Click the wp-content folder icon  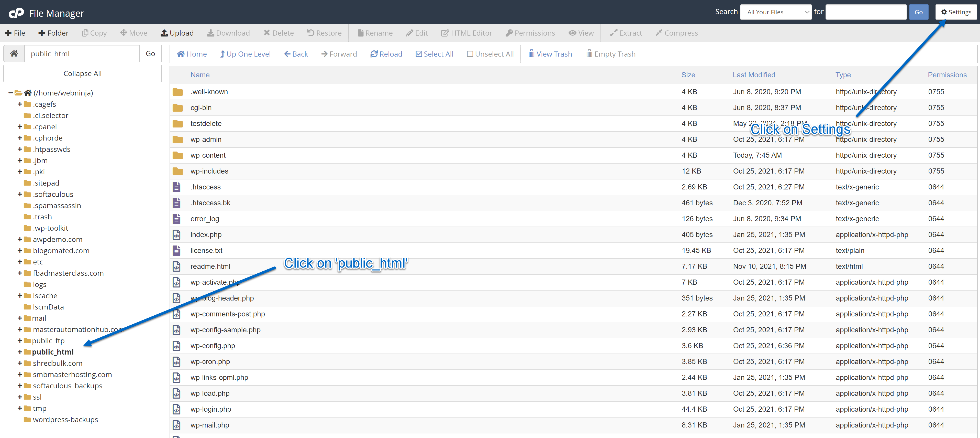point(178,155)
